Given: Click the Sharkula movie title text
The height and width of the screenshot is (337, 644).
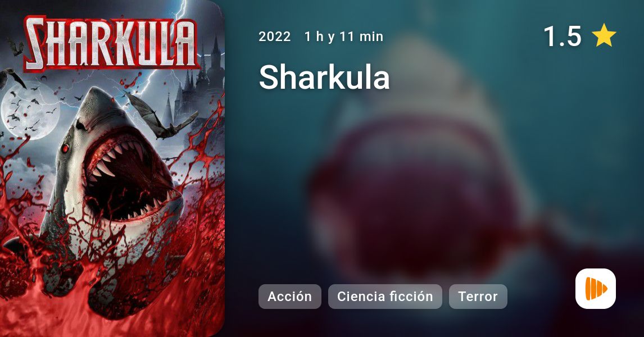Looking at the screenshot, I should coord(324,77).
